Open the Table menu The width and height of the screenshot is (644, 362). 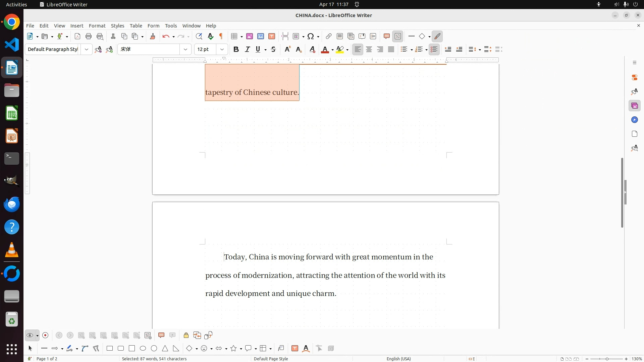[136, 25]
